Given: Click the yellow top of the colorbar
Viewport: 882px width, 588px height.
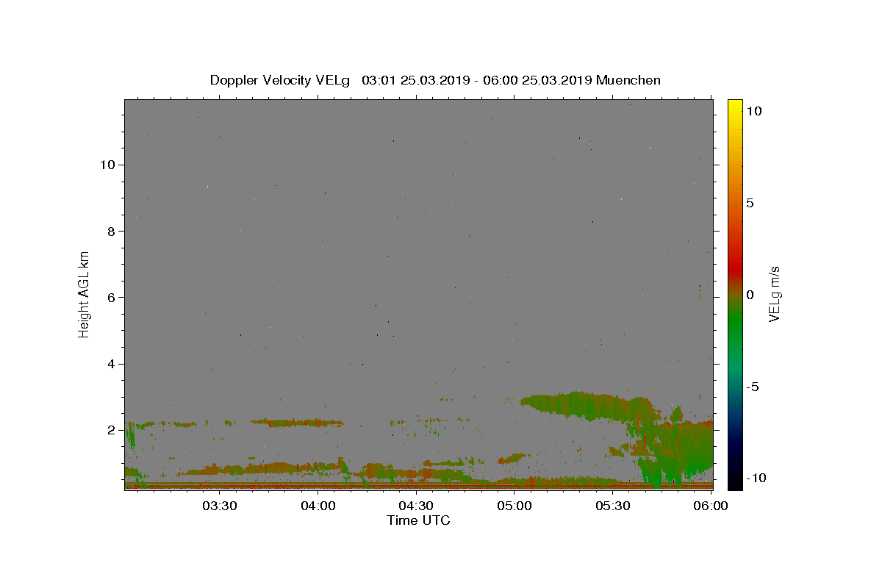Looking at the screenshot, I should (735, 107).
